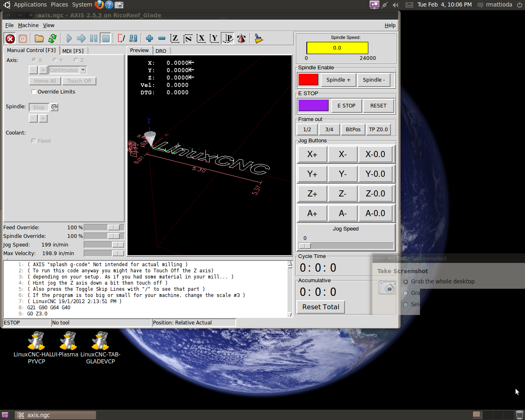
Task: Enable the Override Limits checkbox
Action: point(34,91)
